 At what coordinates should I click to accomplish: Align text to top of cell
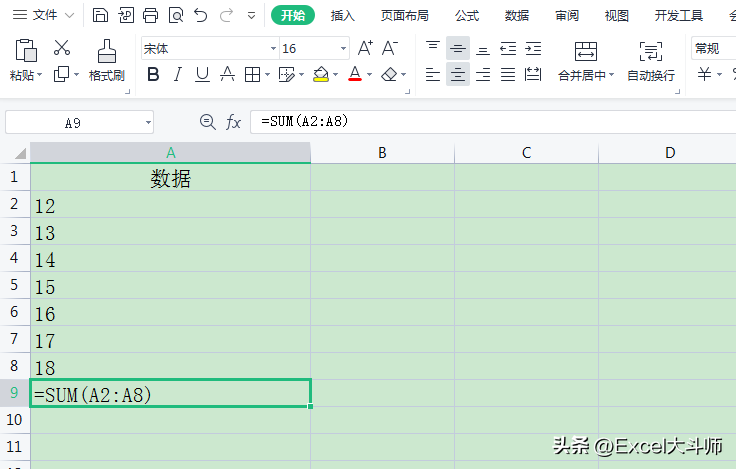point(433,48)
